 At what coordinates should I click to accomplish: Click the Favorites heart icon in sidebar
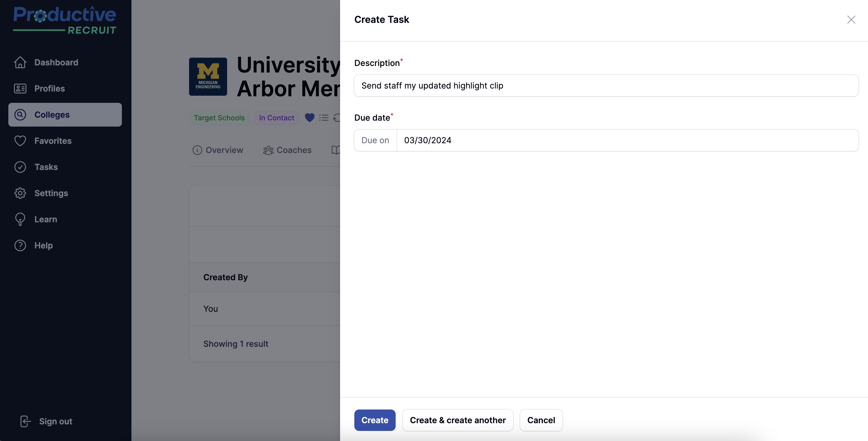coord(20,141)
